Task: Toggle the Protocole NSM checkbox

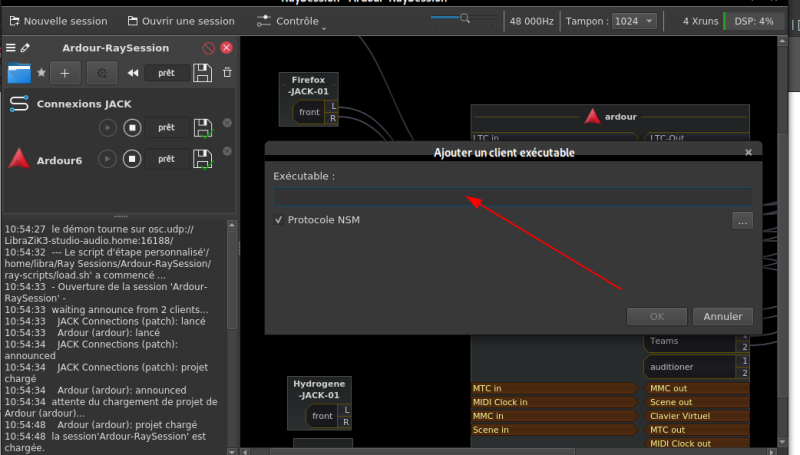Action: [279, 220]
